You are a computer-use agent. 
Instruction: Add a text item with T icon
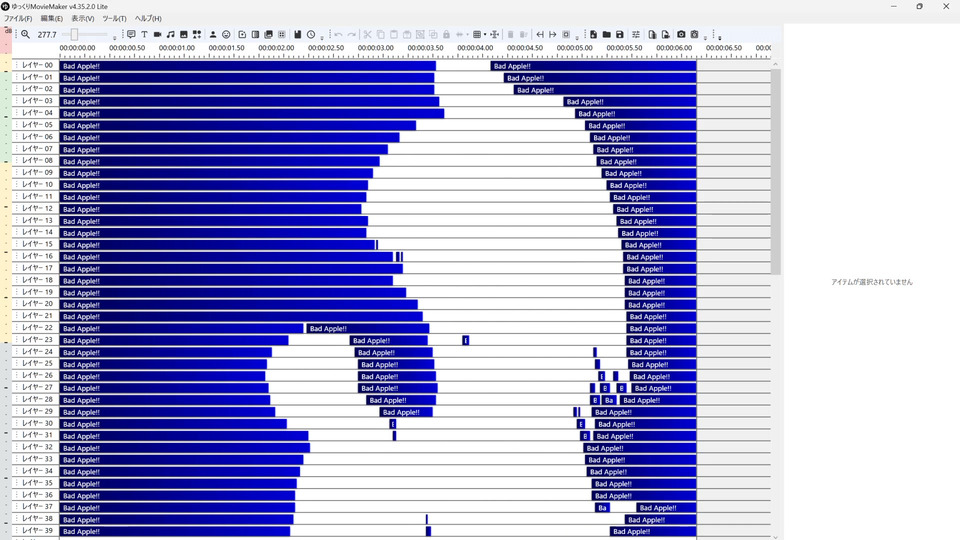click(x=144, y=34)
